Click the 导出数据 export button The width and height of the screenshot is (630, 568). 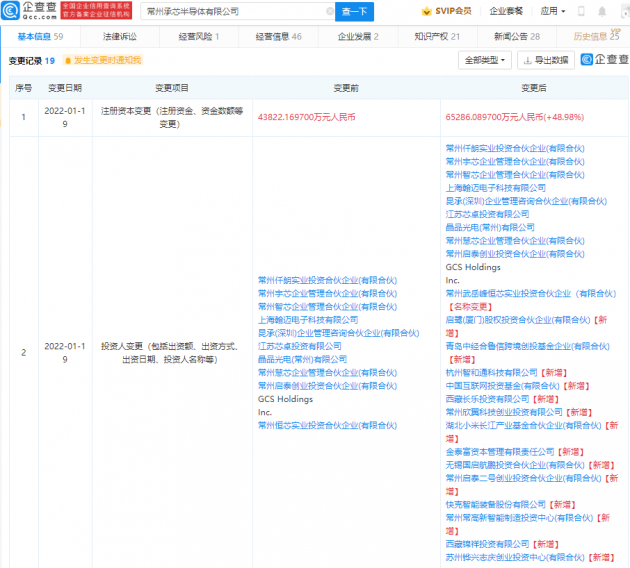[546, 60]
